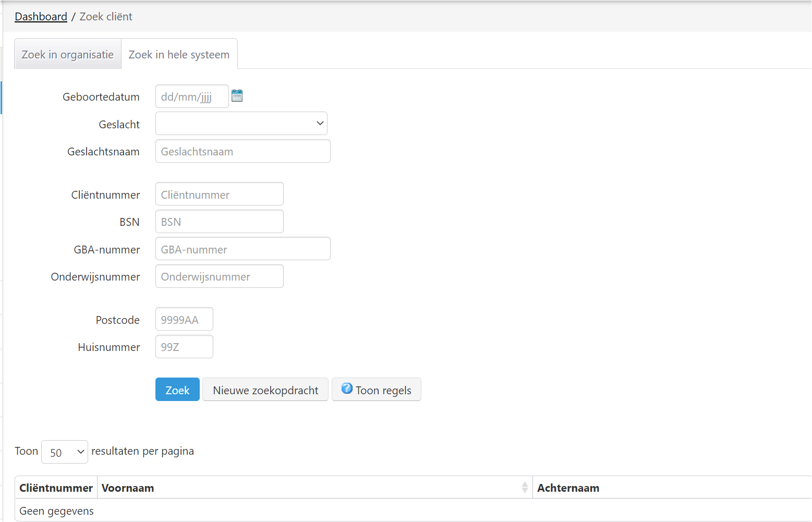812x522 pixels.
Task: Click the Achternaam column header
Action: click(568, 488)
